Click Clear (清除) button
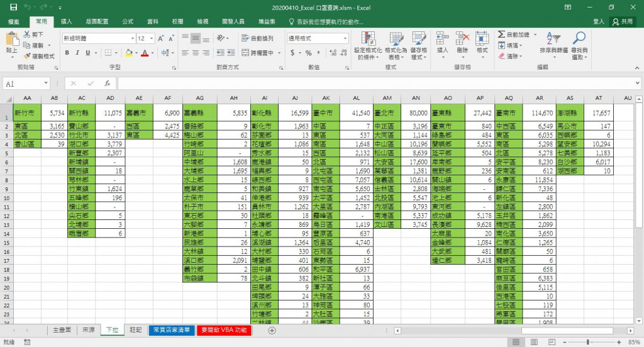644x347 pixels. 510,56
